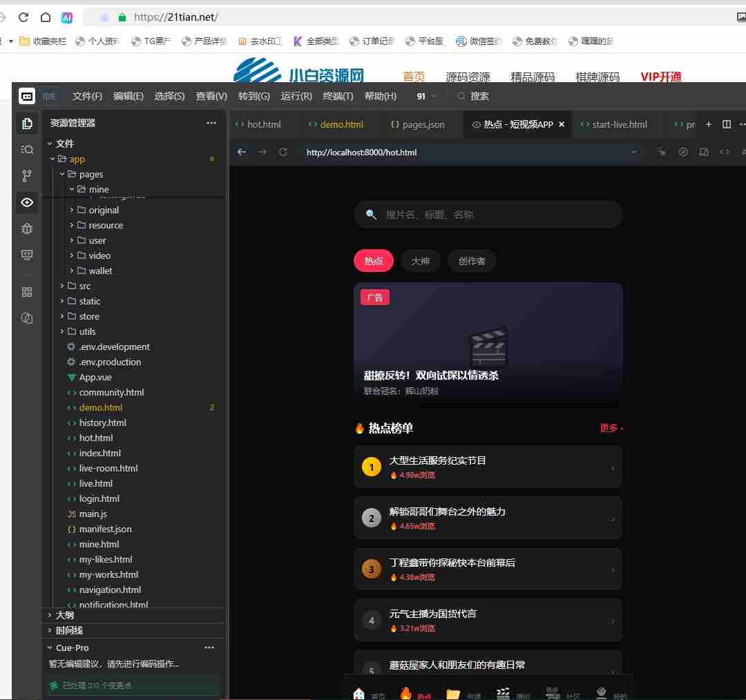The width and height of the screenshot is (746, 700).
Task: Open the chat assistant icon in activity bar
Action: pos(27,318)
